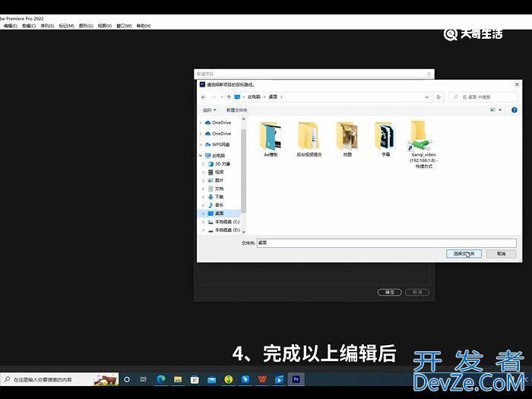The height and width of the screenshot is (399, 532).
Task: Open the 序列(S) menu
Action: (x=47, y=26)
